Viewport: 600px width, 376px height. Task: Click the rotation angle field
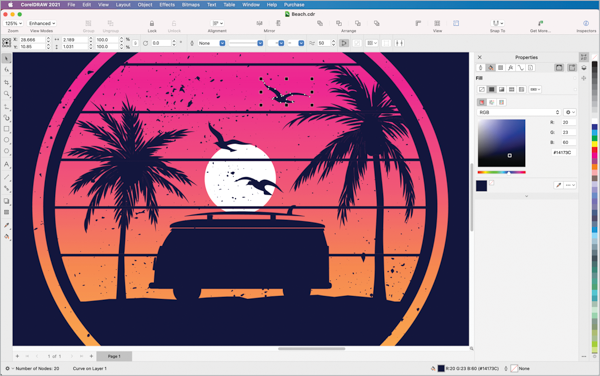coord(161,43)
